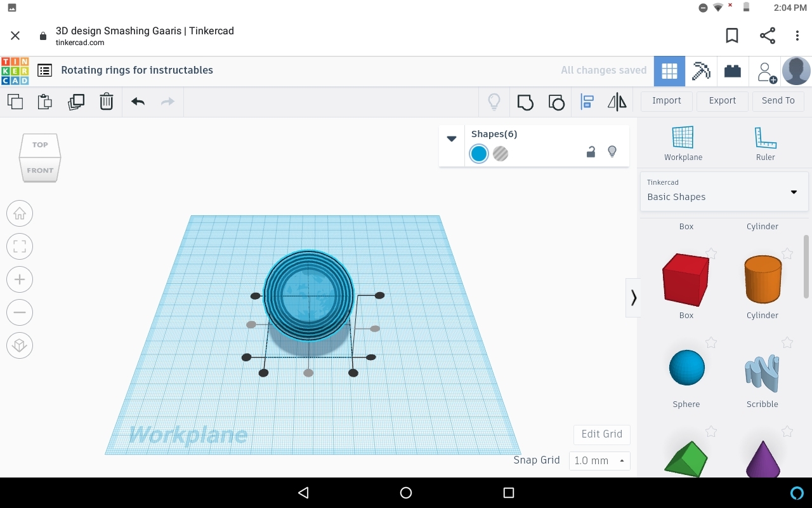Close the browser tab with X
The image size is (812, 508).
pos(15,36)
